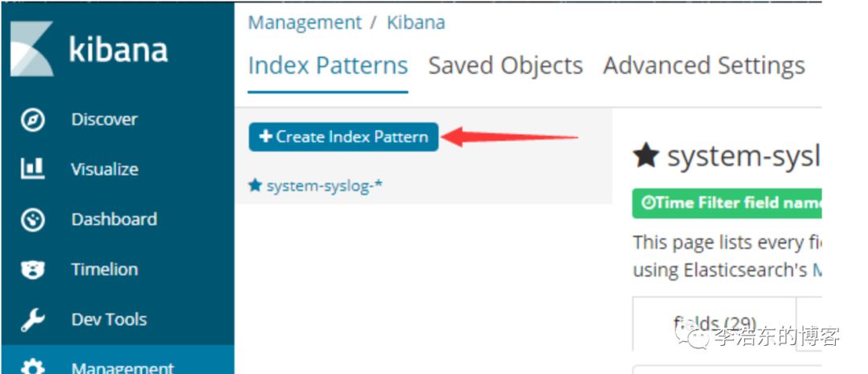Click the Kibana logo icon
This screenshot has height=374, width=868.
[x=32, y=49]
